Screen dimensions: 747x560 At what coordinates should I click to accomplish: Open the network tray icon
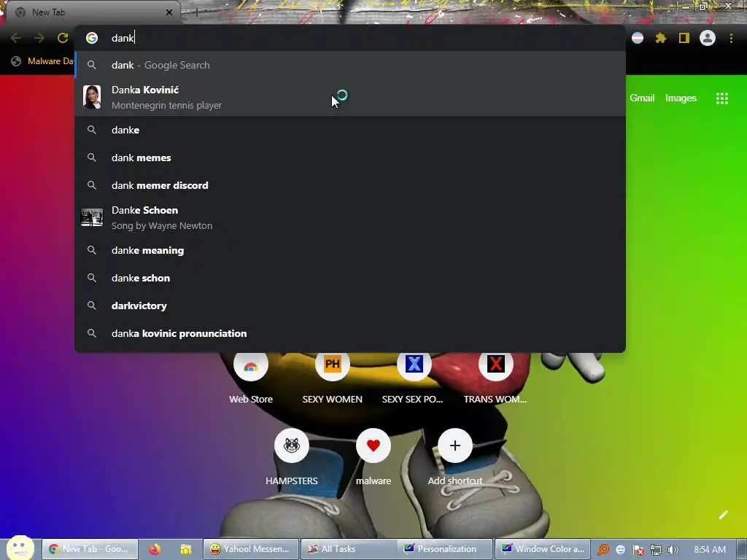pos(656,550)
